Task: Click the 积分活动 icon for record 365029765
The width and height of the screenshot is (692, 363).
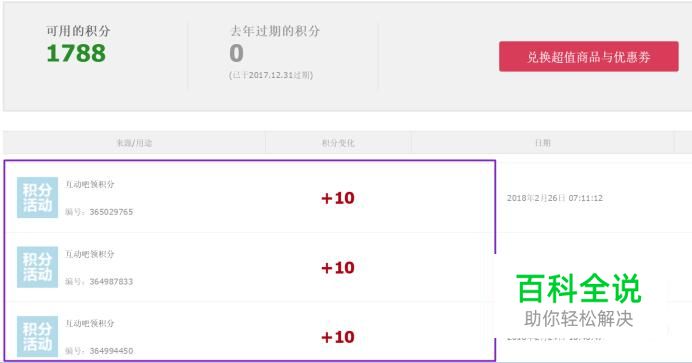Action: [x=38, y=198]
